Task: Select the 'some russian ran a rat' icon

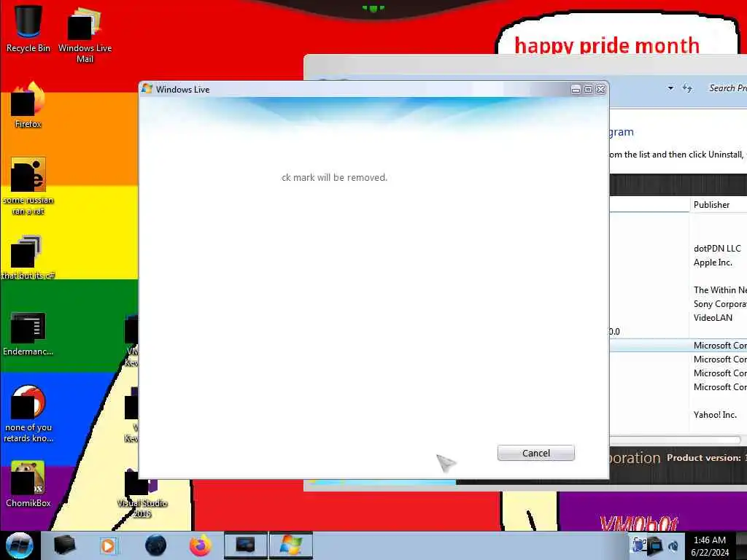Action: click(x=28, y=186)
